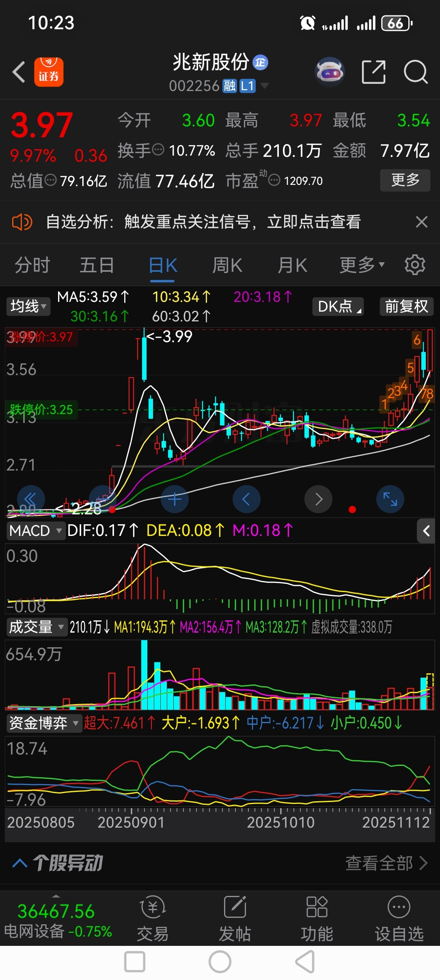Tap the 跌停价:3.25 limit-down label

(x=41, y=409)
